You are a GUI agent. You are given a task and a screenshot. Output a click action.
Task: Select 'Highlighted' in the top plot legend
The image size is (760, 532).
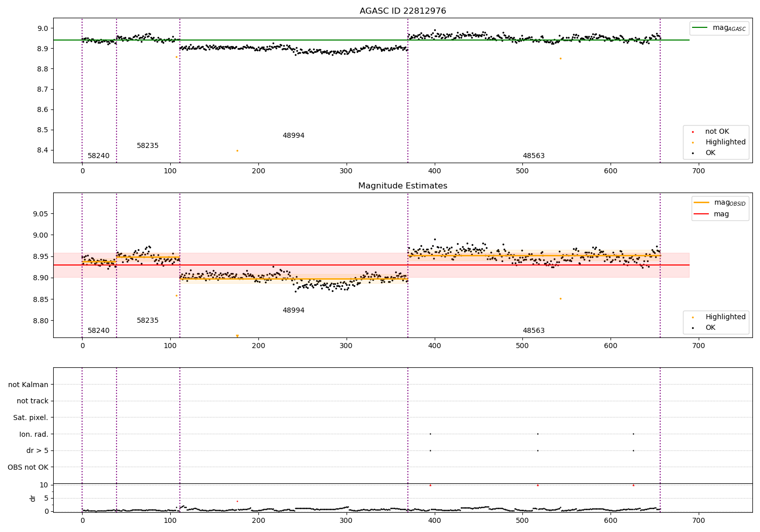point(719,142)
